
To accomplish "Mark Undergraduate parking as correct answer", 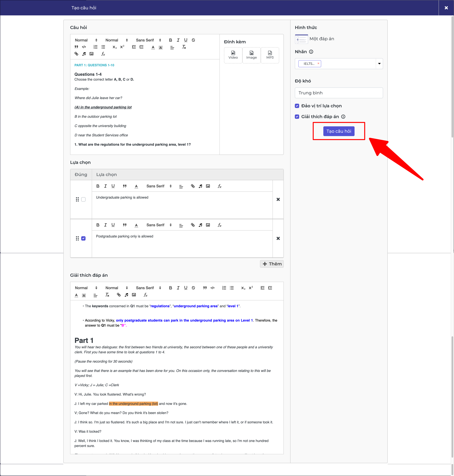I will 84,199.
